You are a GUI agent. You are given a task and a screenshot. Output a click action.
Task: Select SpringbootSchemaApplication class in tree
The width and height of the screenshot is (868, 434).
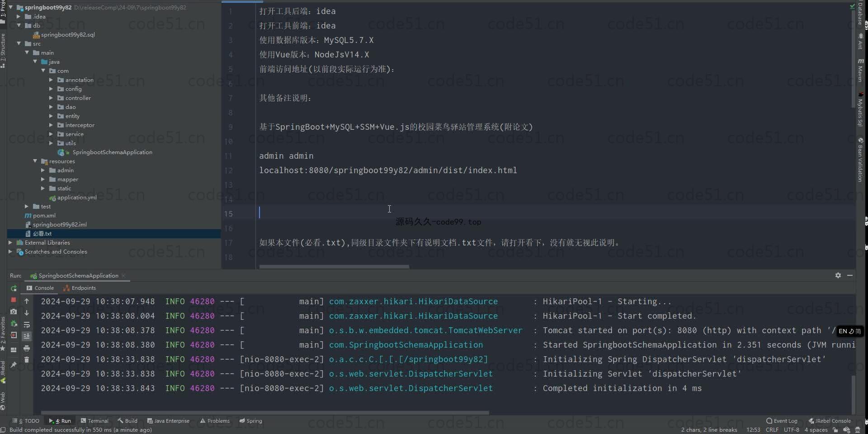[x=105, y=152]
